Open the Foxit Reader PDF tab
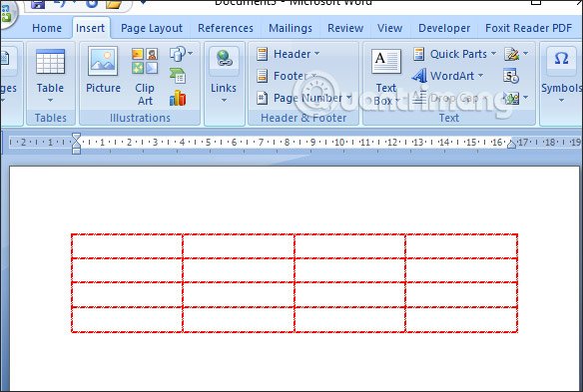 [528, 28]
